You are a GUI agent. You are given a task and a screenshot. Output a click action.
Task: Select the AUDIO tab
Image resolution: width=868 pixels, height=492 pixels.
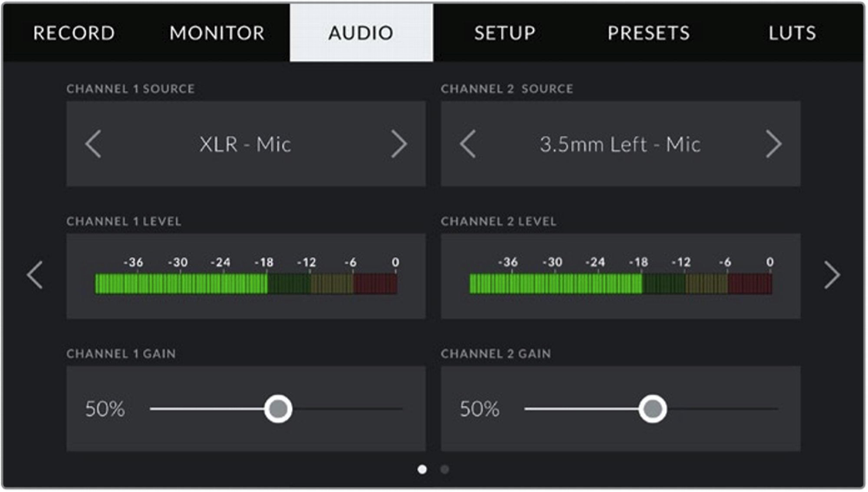point(361,33)
